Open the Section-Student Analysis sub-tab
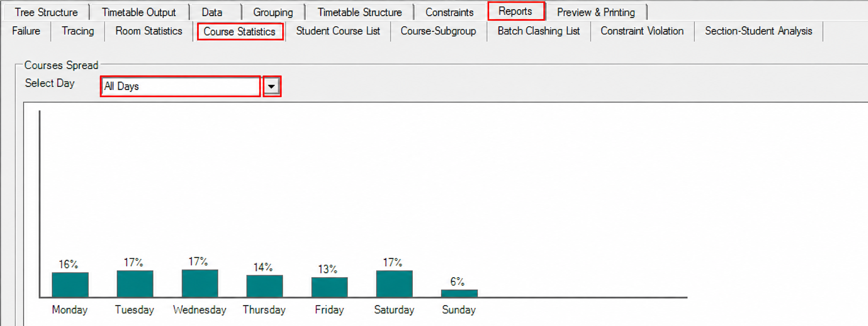This screenshot has height=326, width=868. tap(758, 31)
